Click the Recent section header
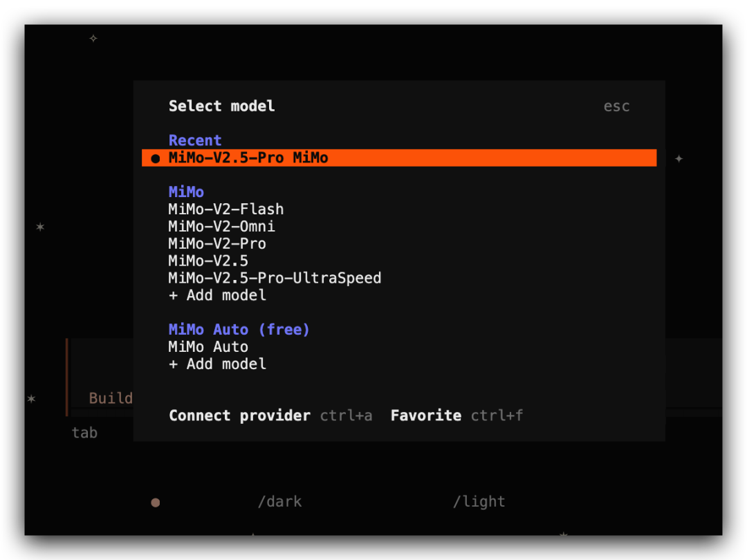Screen dimensions: 747x560 coord(195,140)
